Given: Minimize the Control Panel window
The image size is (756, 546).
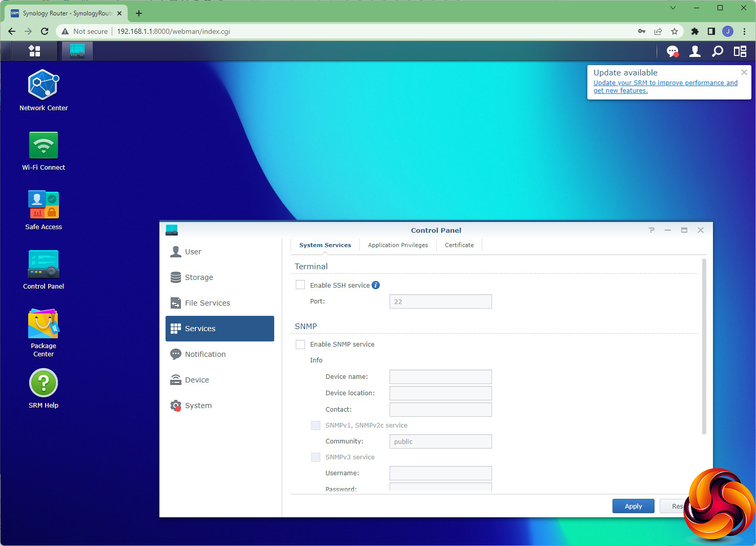Looking at the screenshot, I should tap(668, 230).
